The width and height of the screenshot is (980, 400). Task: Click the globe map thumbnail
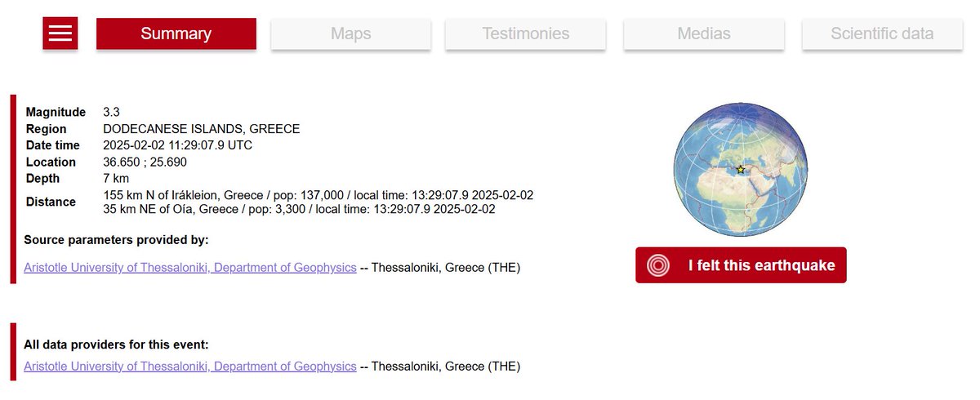pos(741,171)
